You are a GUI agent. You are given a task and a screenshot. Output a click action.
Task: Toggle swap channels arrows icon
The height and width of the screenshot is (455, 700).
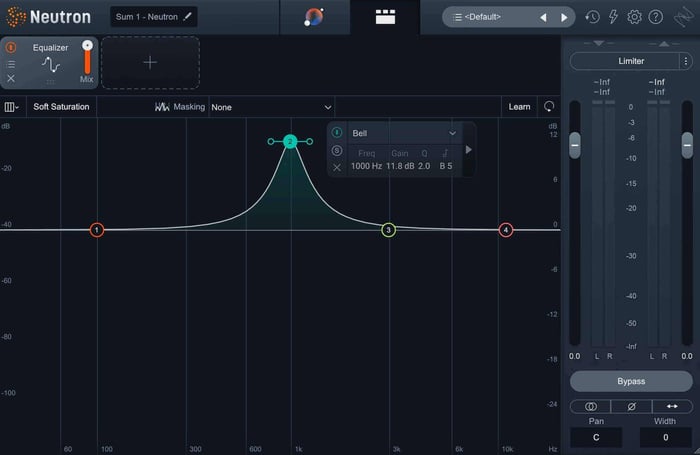672,406
